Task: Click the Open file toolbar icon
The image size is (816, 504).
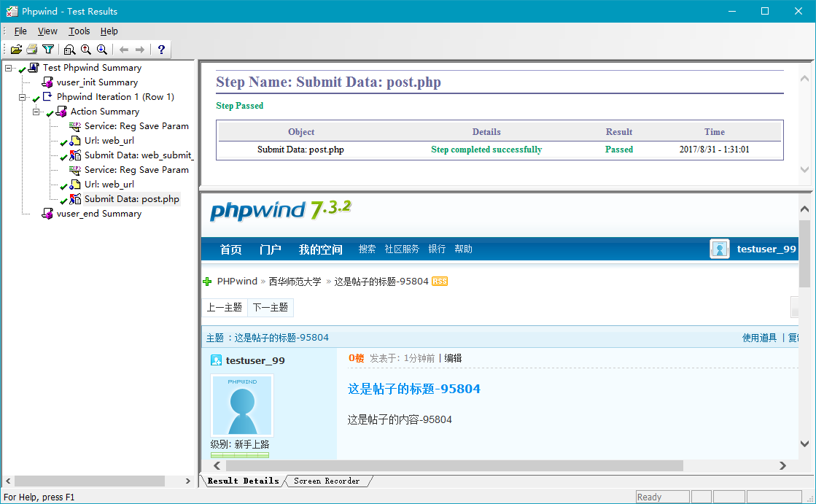Action: tap(16, 50)
